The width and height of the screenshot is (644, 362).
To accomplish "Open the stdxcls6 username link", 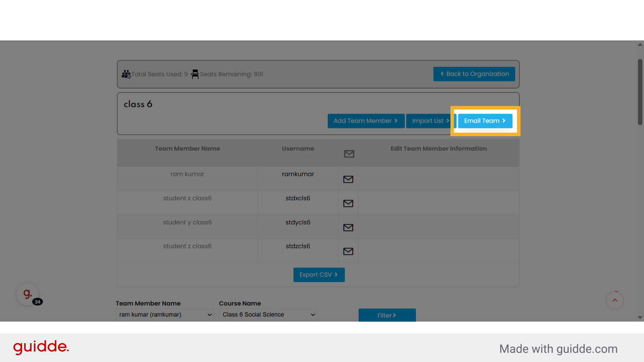I will coord(298,198).
